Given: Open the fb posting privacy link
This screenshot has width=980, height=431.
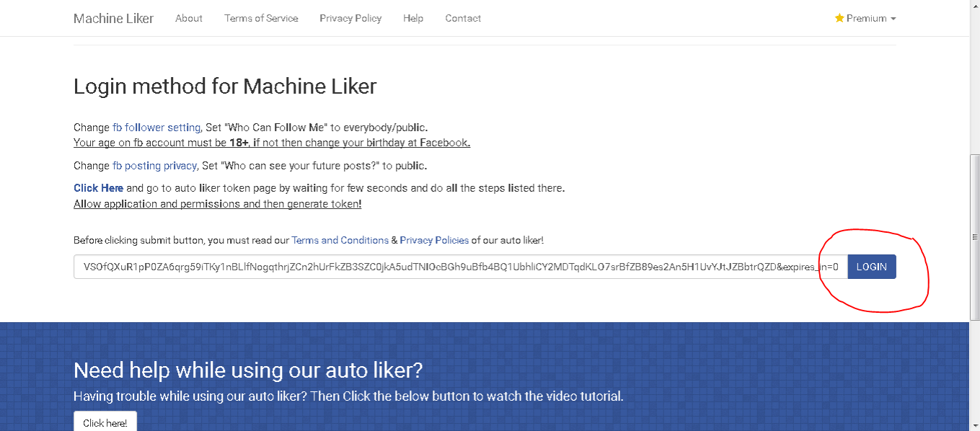Looking at the screenshot, I should [154, 166].
